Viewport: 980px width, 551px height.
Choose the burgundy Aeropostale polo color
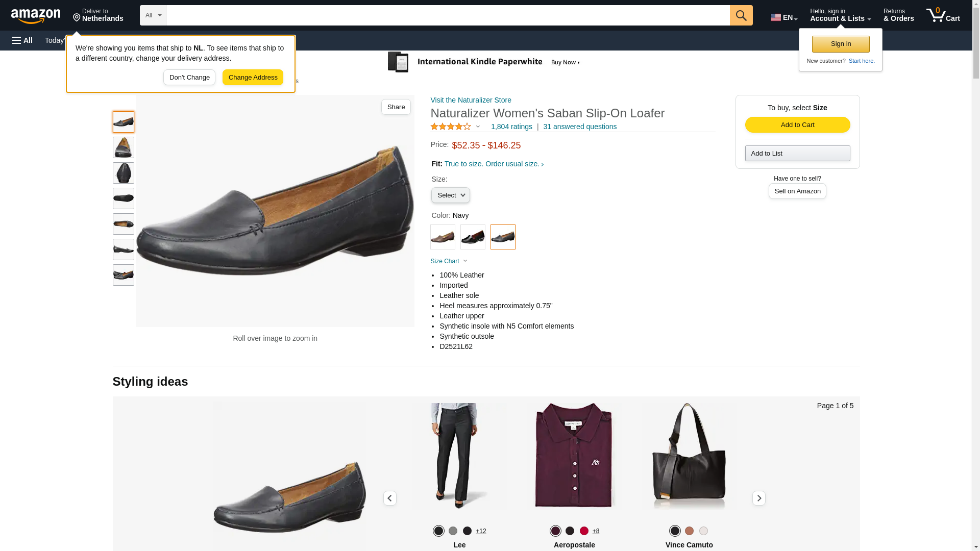[x=555, y=531]
